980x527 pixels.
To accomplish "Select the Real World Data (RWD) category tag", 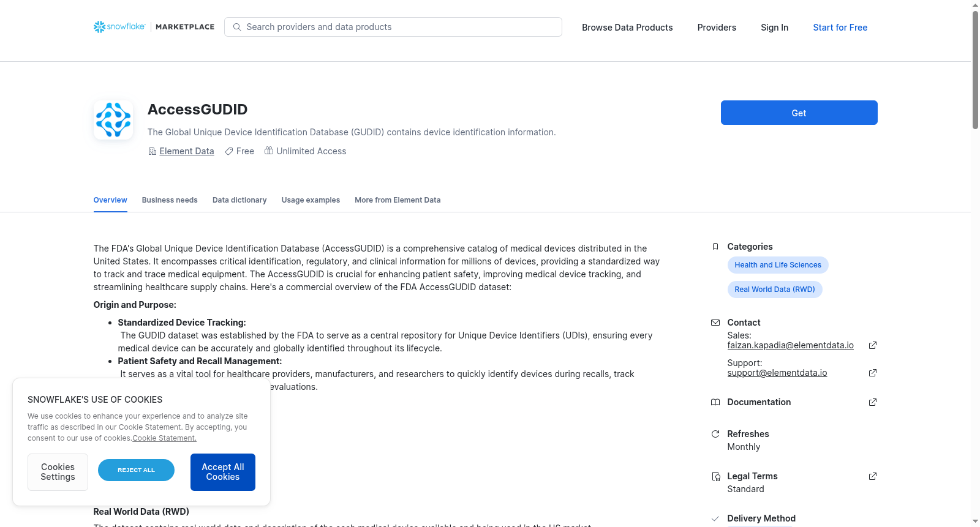I will pos(775,290).
